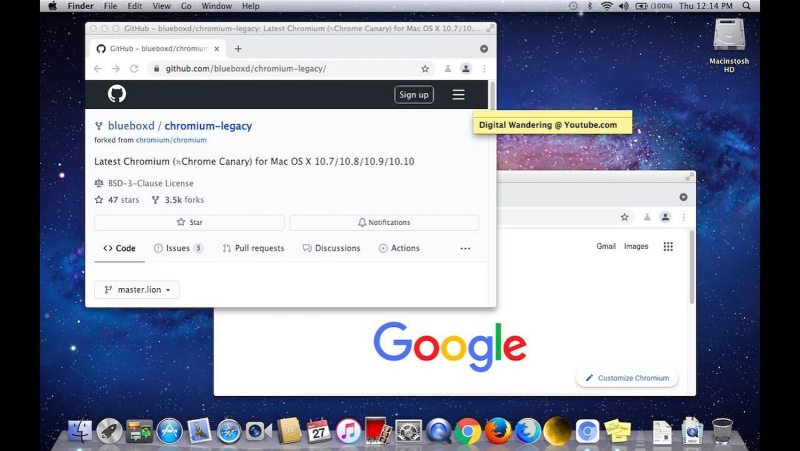Open the Edit menu
The image size is (800, 451).
(135, 6)
